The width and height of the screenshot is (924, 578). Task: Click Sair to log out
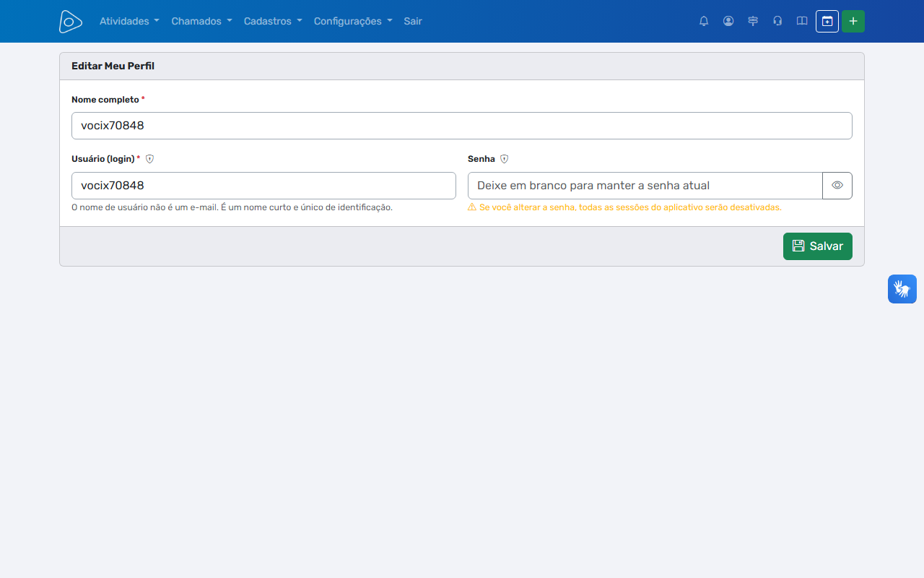[413, 21]
